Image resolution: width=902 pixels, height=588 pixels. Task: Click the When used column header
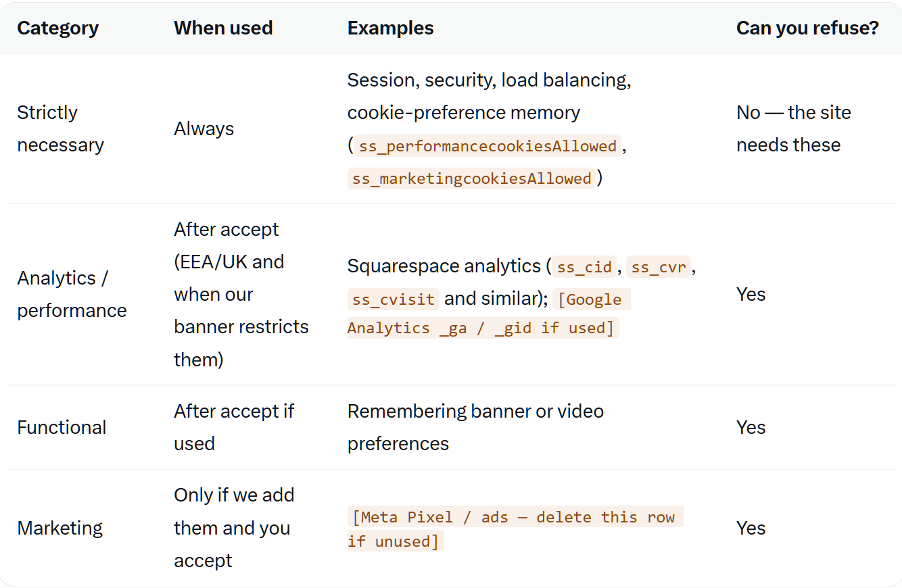tap(223, 28)
